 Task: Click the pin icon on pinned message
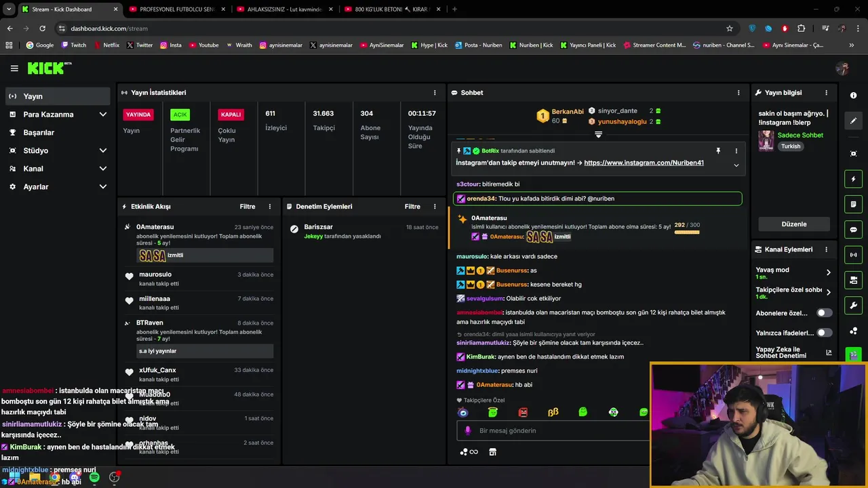[x=718, y=151]
